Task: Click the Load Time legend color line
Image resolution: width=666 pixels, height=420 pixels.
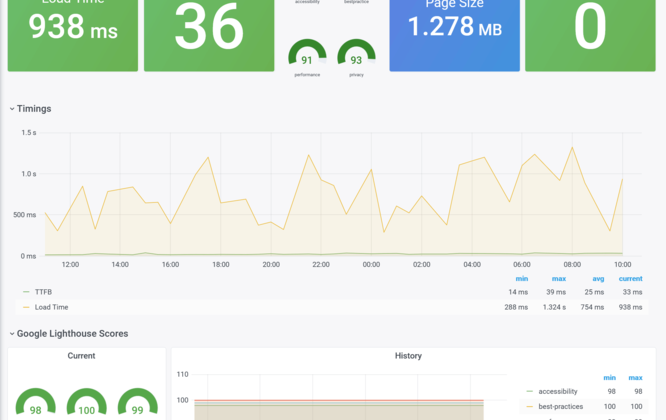Action: (26, 307)
